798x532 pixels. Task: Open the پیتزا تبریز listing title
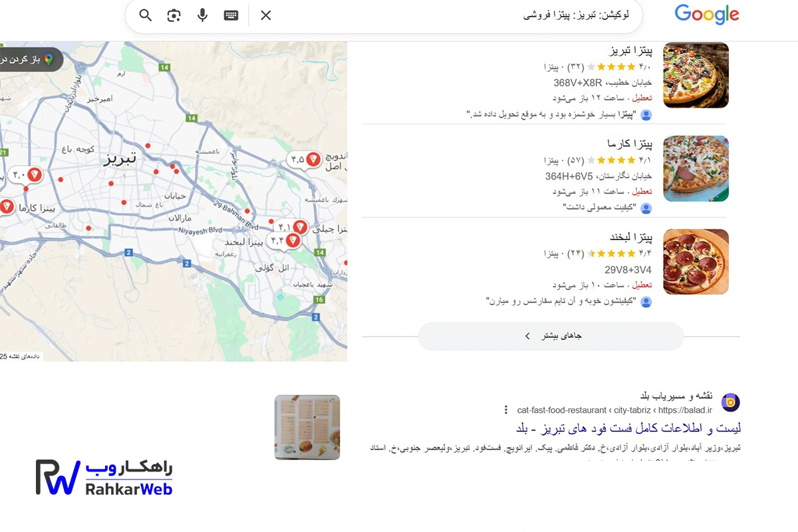(630, 51)
